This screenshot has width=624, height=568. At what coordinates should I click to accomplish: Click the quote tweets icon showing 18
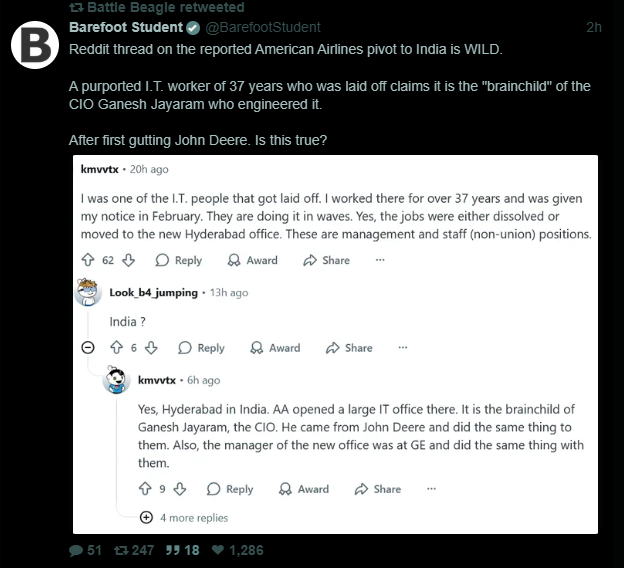pyautogui.click(x=170, y=550)
